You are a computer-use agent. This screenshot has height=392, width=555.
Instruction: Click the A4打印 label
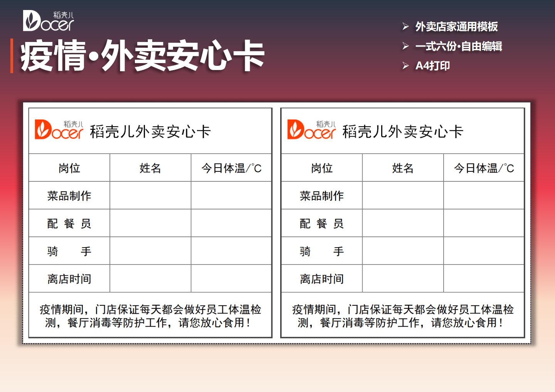tap(433, 65)
